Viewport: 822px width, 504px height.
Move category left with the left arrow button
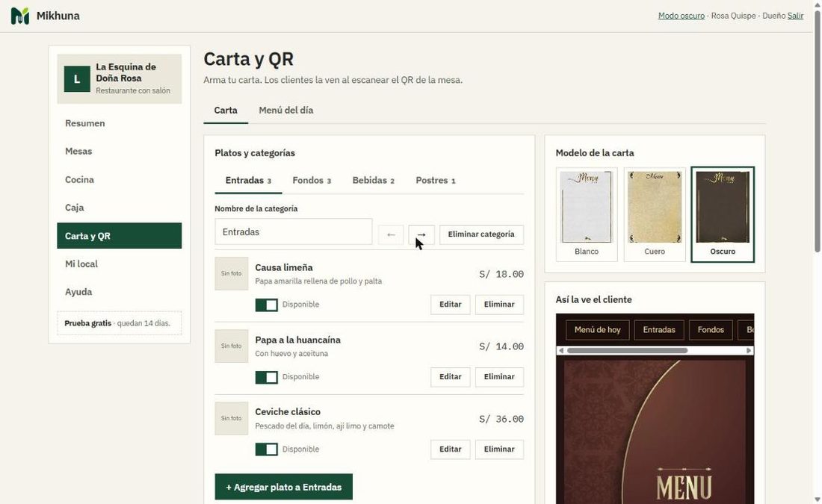pos(391,234)
